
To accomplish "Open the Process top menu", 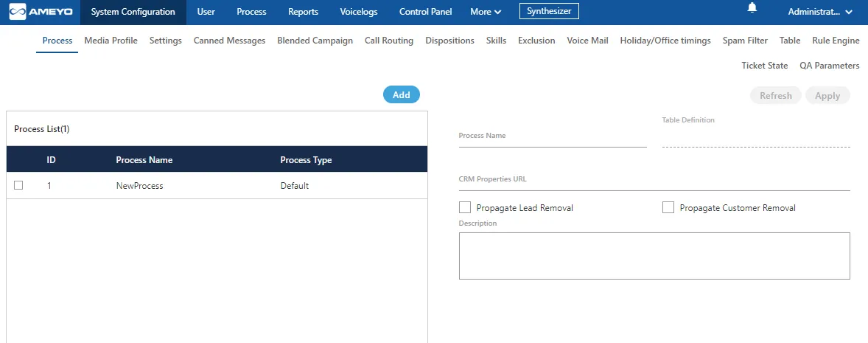I will (x=251, y=12).
